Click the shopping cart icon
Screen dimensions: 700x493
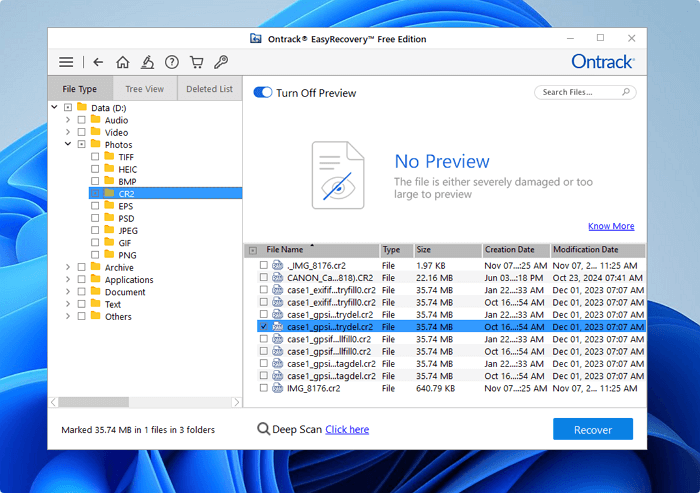click(197, 62)
